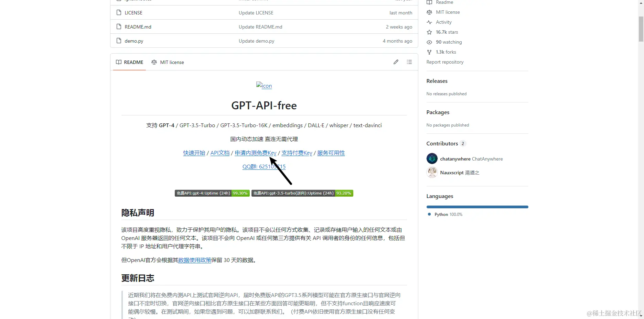Click the scale icon beside sidebar MIT license
The image size is (644, 319).
tap(429, 12)
